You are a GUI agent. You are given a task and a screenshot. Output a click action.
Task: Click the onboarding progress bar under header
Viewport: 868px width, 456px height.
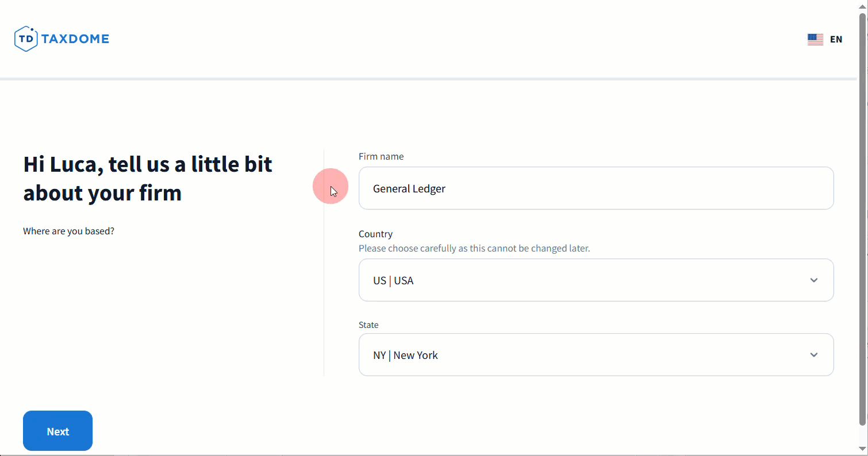[x=428, y=79]
